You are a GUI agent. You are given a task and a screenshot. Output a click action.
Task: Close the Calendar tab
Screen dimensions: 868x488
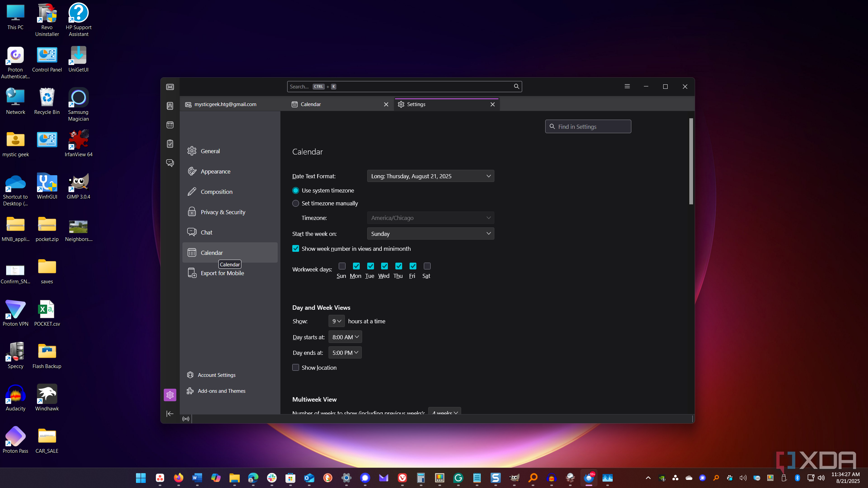coord(386,104)
